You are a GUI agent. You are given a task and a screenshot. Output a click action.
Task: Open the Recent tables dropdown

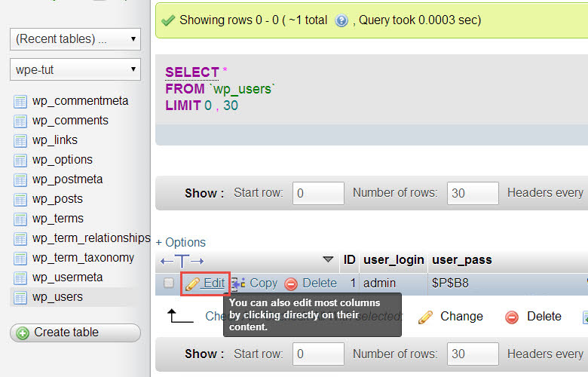(x=75, y=39)
